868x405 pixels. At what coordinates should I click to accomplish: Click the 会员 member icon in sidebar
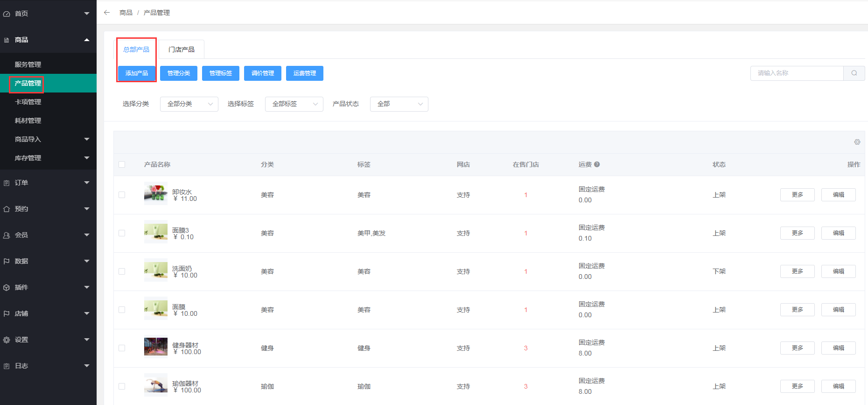point(7,235)
